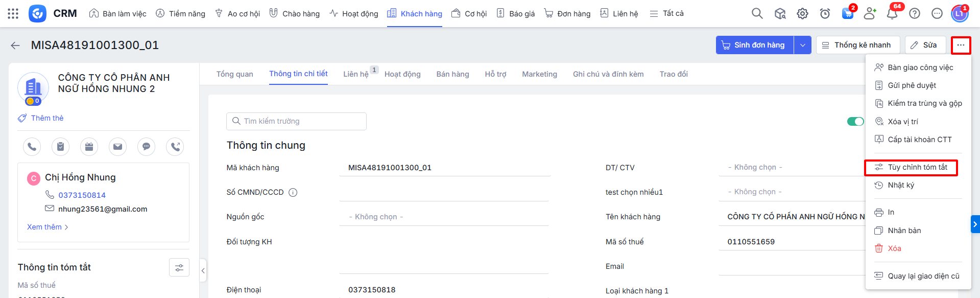Open settings gear in top bar
This screenshot has height=298, width=980.
click(802, 14)
